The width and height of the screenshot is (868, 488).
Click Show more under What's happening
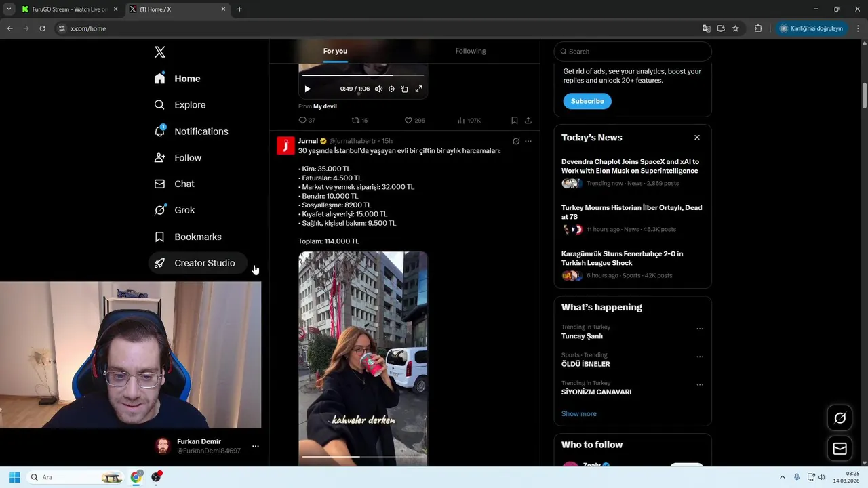pyautogui.click(x=578, y=414)
